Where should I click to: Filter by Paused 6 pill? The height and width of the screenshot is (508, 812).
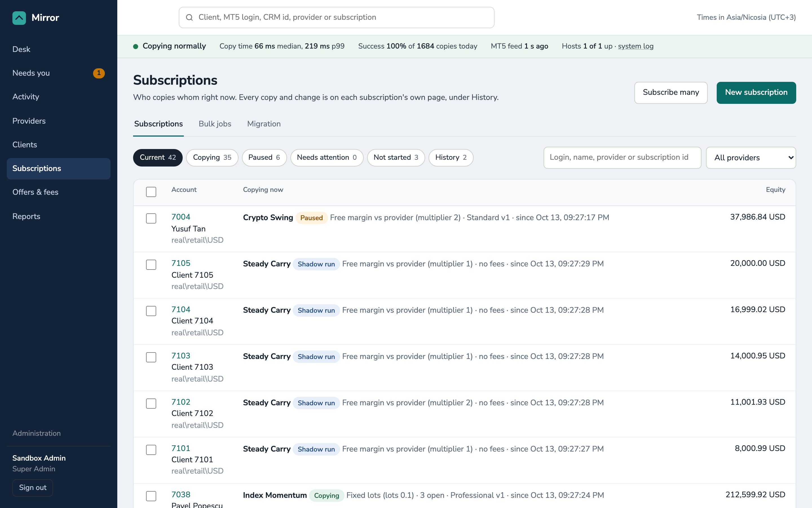tap(264, 157)
